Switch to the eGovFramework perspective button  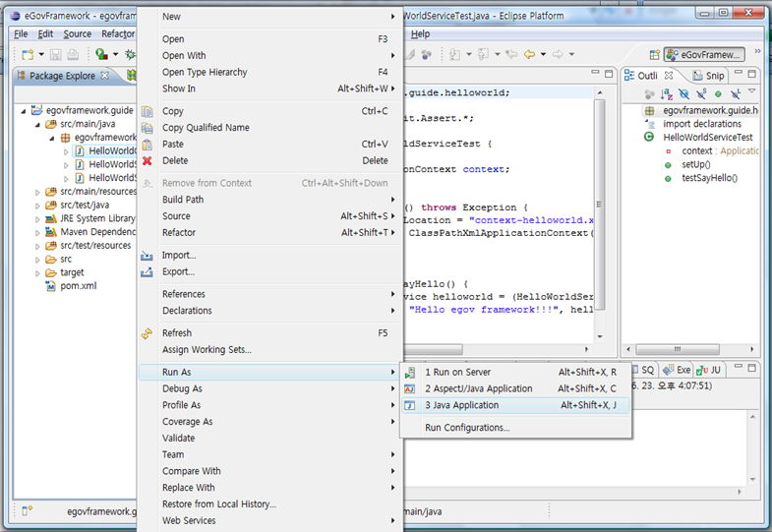pos(704,55)
